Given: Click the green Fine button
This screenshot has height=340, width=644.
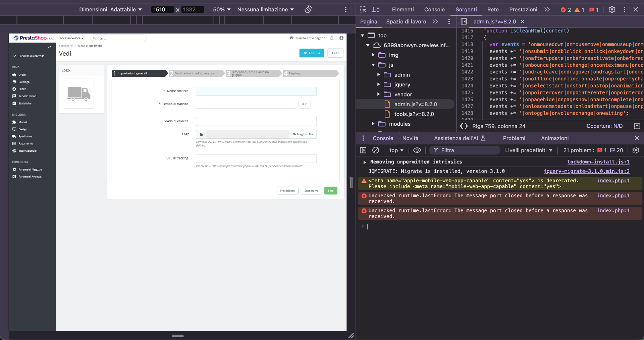Looking at the screenshot, I should (x=331, y=191).
